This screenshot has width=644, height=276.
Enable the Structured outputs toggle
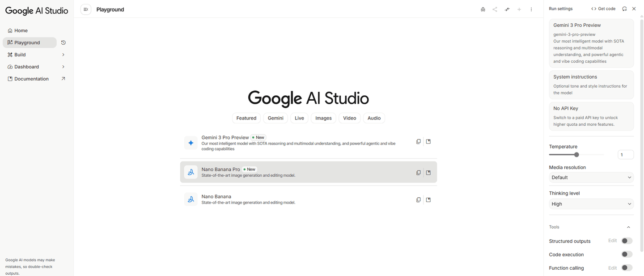click(x=627, y=241)
